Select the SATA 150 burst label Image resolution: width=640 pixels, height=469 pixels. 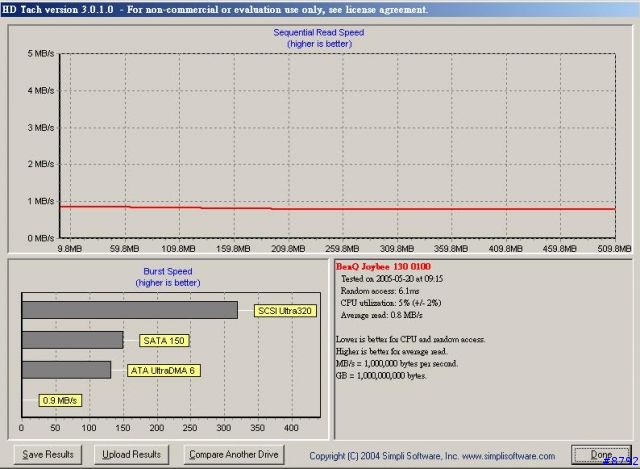click(x=164, y=341)
